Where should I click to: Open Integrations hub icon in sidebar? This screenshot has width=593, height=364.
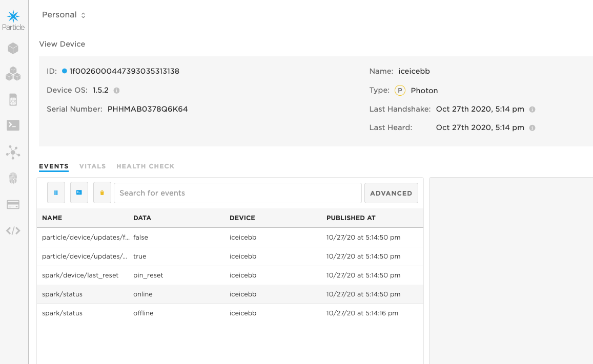[13, 152]
